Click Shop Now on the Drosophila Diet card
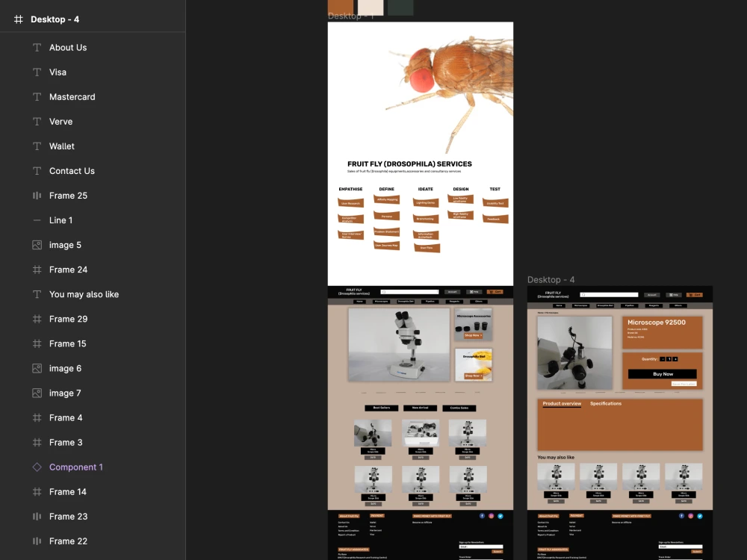Screen dimensions: 747x560 (x=473, y=376)
